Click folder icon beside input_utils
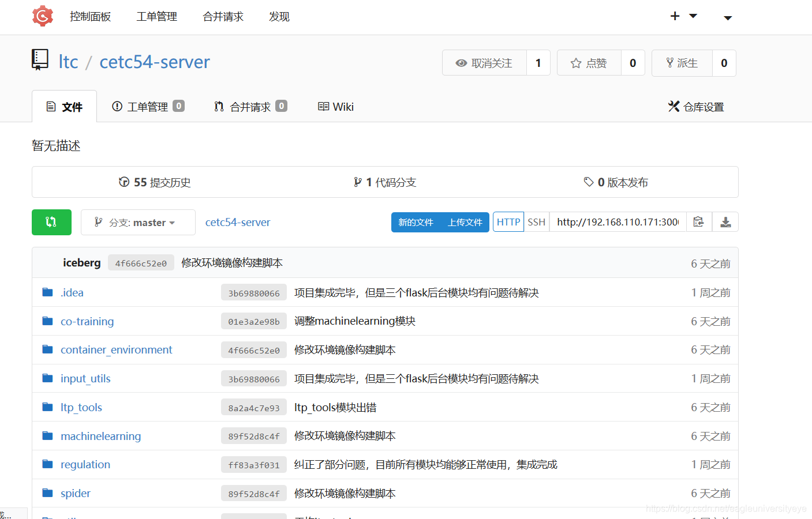This screenshot has width=812, height=519. tap(48, 378)
